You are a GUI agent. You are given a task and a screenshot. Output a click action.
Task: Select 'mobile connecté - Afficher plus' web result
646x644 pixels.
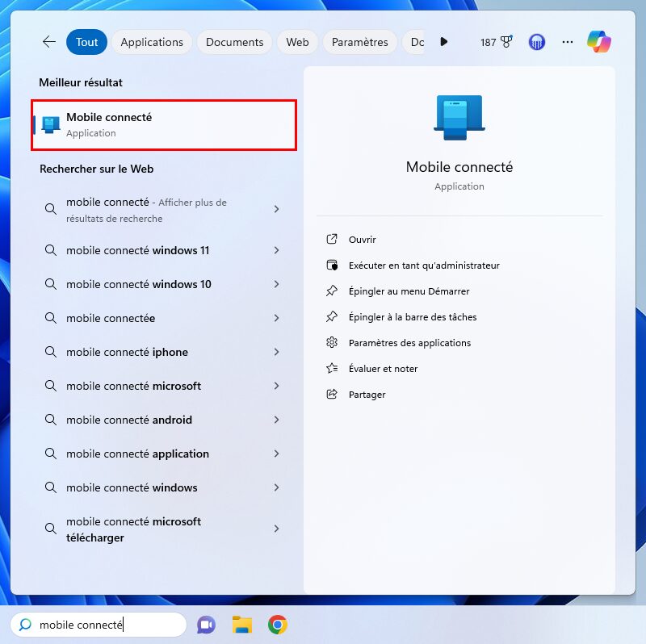[x=164, y=210]
